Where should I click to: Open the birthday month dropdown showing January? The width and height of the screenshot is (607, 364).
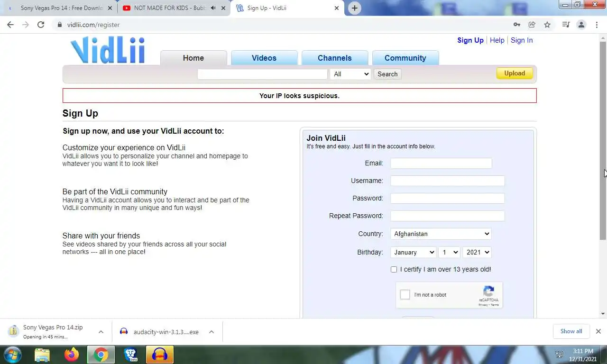pyautogui.click(x=413, y=252)
